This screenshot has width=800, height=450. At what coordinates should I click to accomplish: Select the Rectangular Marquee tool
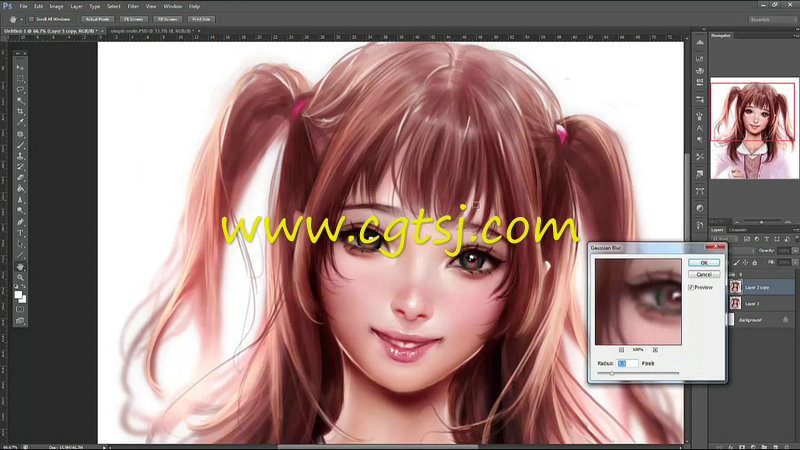20,79
